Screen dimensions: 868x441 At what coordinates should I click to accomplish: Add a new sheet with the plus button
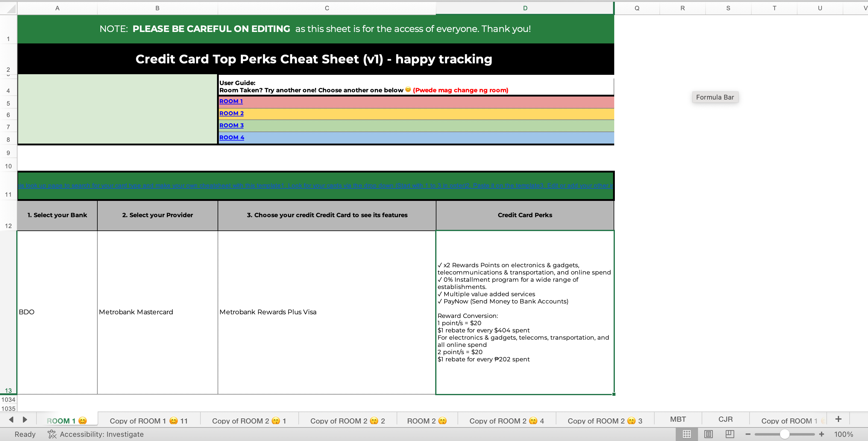838,419
